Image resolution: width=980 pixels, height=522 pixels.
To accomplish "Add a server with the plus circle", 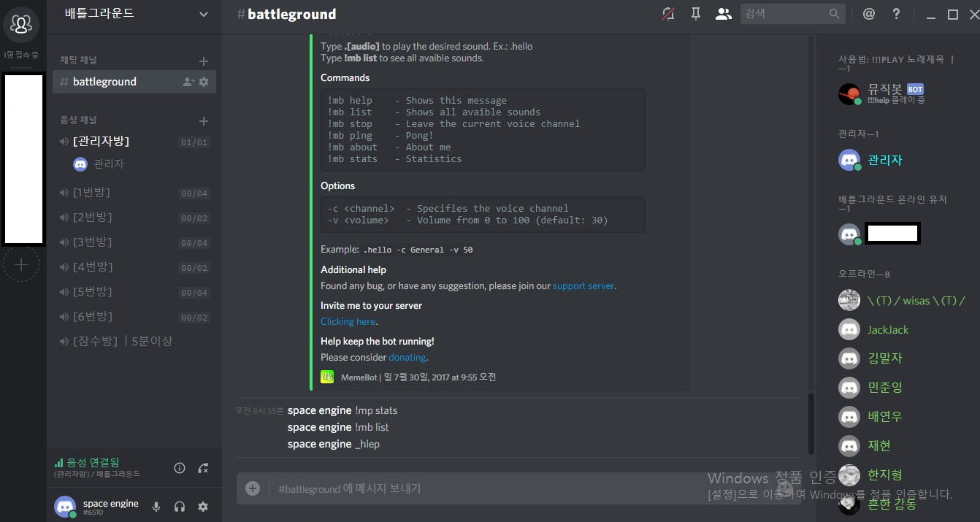I will click(21, 264).
